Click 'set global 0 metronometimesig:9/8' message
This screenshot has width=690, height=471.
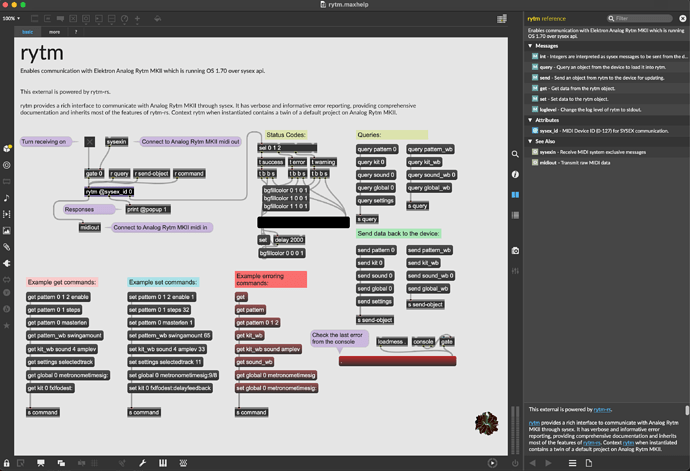(173, 375)
